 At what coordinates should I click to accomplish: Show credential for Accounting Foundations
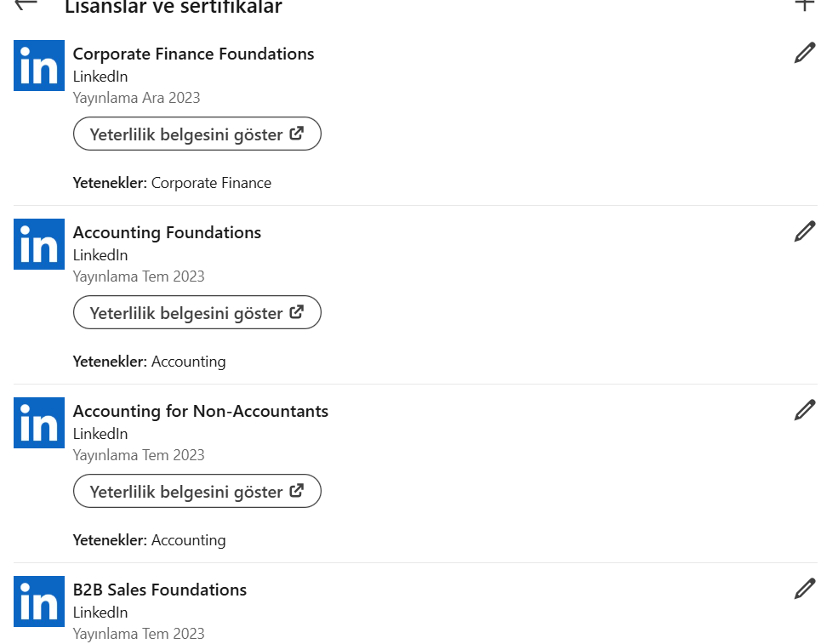click(x=197, y=313)
